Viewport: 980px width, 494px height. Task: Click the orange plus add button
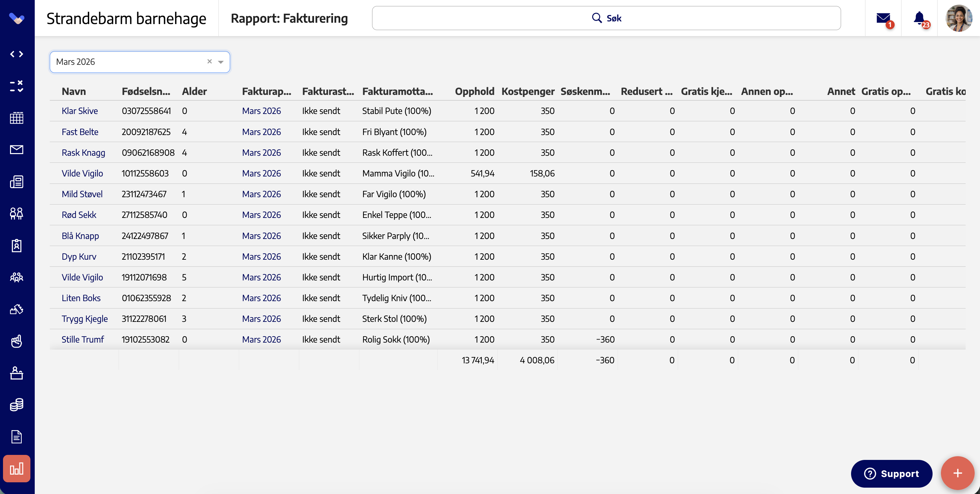click(958, 473)
